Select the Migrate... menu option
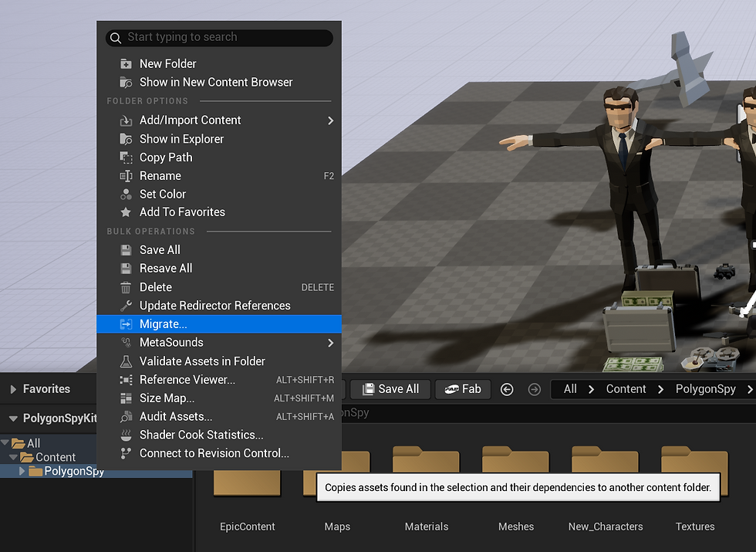756x552 pixels. (x=219, y=323)
